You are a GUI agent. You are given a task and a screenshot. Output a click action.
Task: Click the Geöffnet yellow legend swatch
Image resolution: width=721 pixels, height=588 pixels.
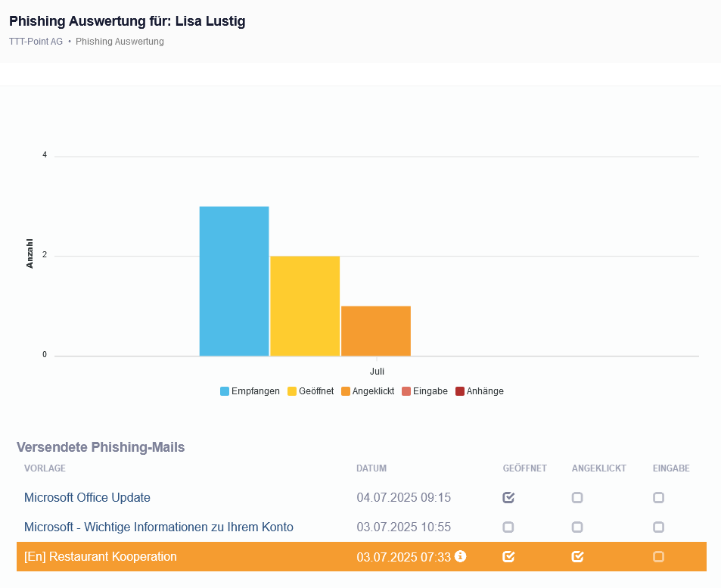(292, 391)
